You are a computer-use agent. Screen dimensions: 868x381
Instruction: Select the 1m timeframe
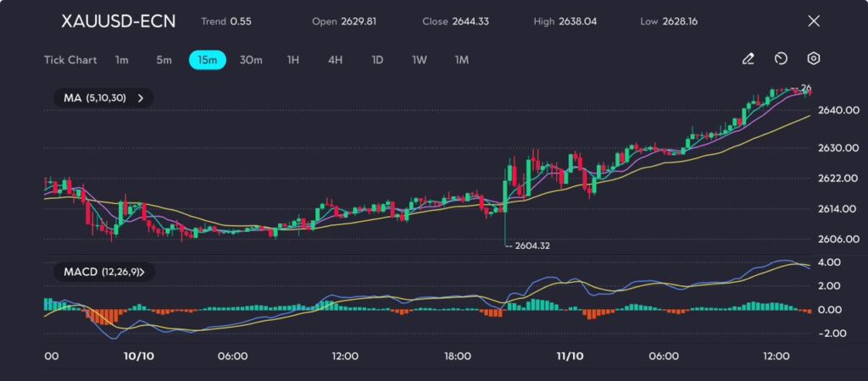(122, 60)
